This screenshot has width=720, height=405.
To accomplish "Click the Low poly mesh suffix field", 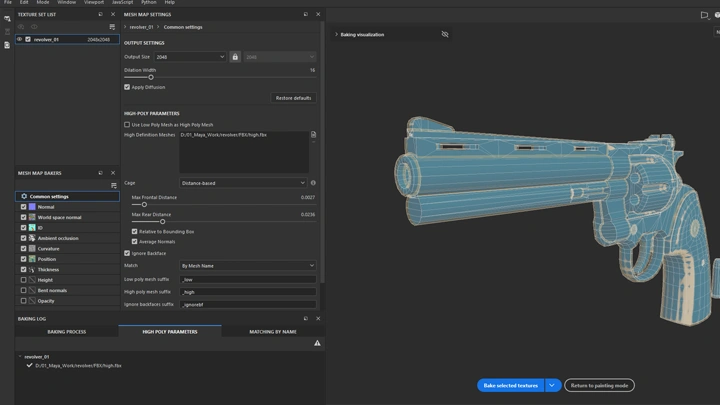I will (248, 279).
